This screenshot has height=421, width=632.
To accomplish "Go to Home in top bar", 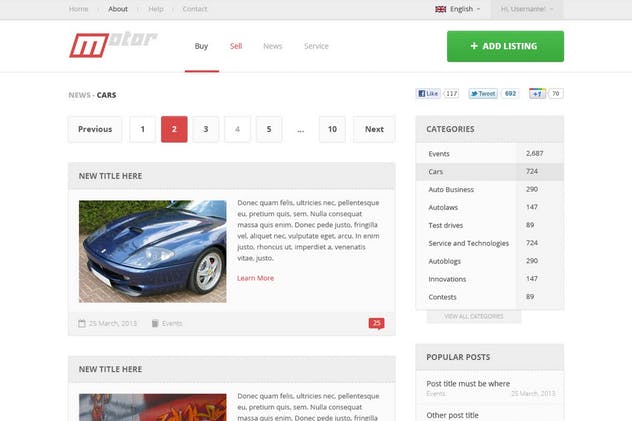I will 79,9.
